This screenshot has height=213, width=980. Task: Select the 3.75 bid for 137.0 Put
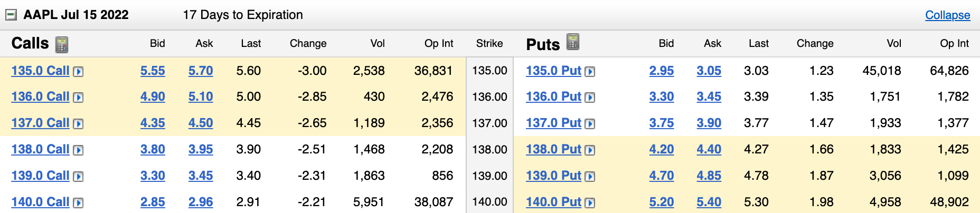tap(662, 123)
